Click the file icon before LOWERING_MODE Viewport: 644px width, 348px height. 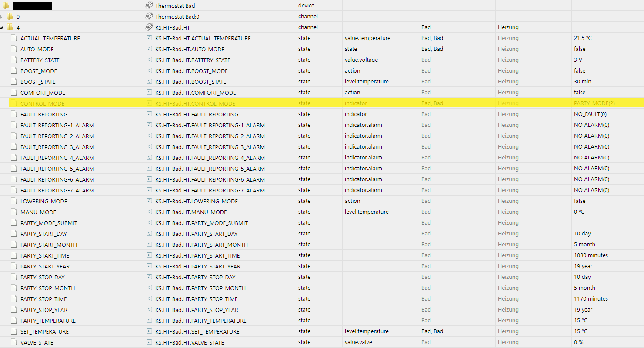[x=13, y=201]
